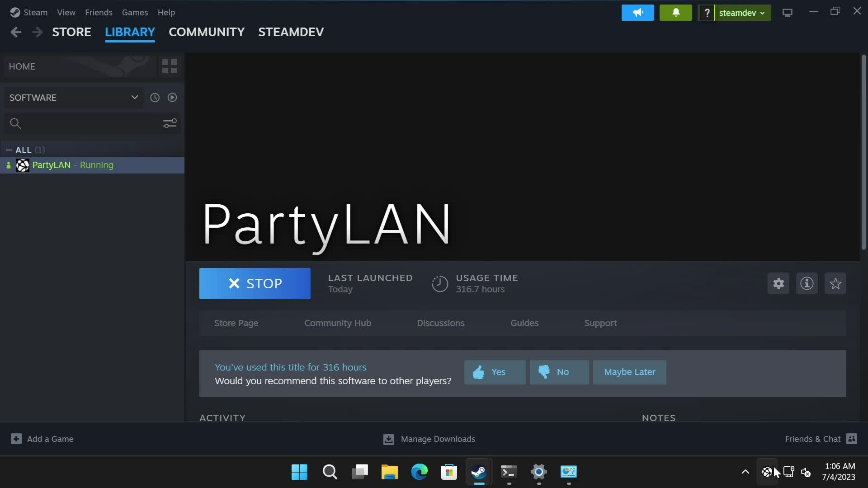Switch to grid collections view
The width and height of the screenshot is (868, 488).
click(170, 66)
